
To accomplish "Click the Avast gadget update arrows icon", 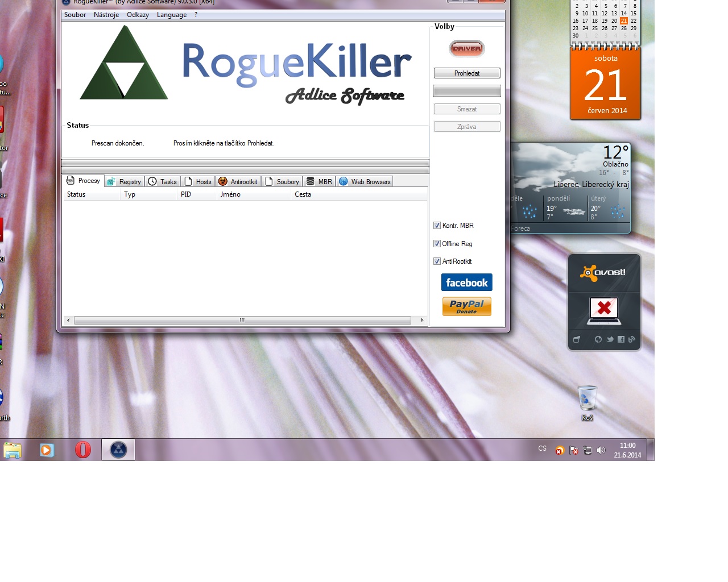I will [598, 339].
